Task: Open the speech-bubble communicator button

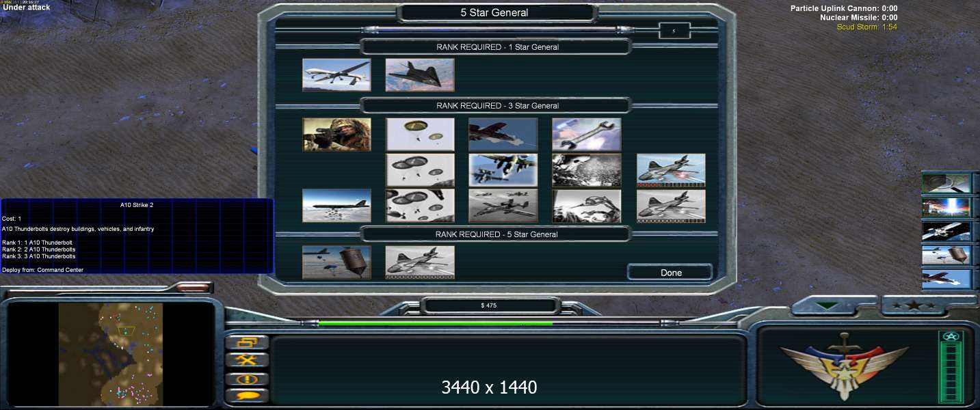Action: coord(246,395)
